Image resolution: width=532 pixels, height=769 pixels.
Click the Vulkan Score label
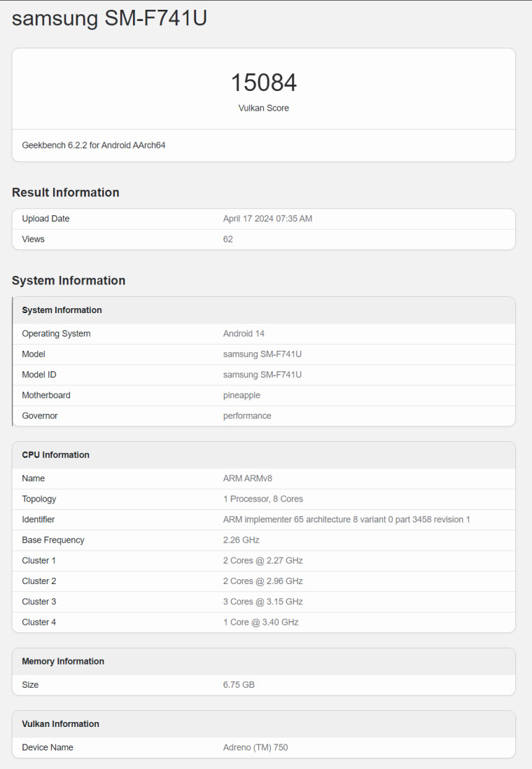[x=264, y=108]
